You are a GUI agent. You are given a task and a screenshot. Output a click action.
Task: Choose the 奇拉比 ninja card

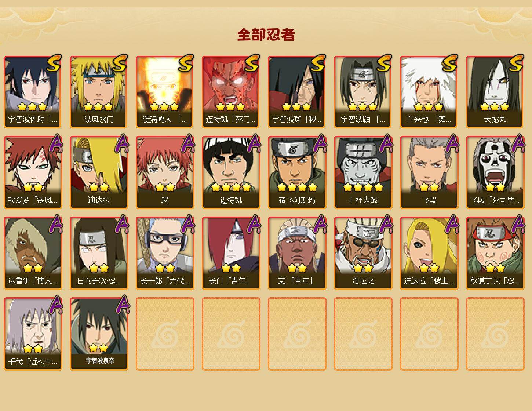(363, 253)
